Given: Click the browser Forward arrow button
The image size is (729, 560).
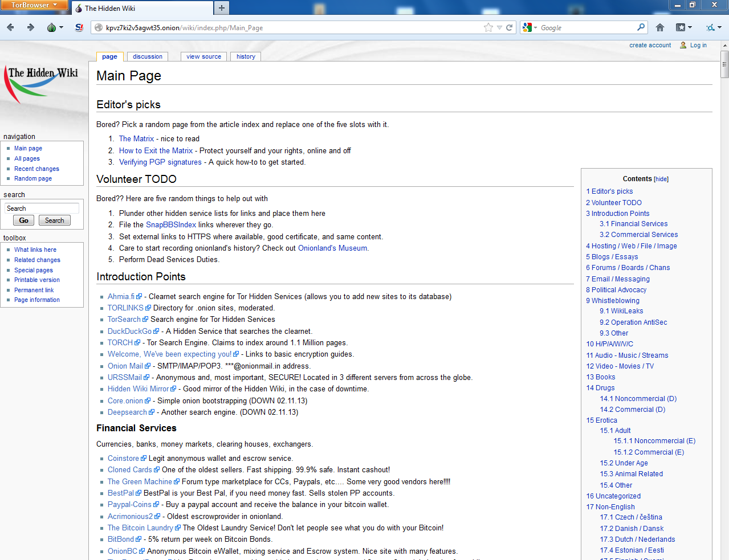Looking at the screenshot, I should point(31,27).
